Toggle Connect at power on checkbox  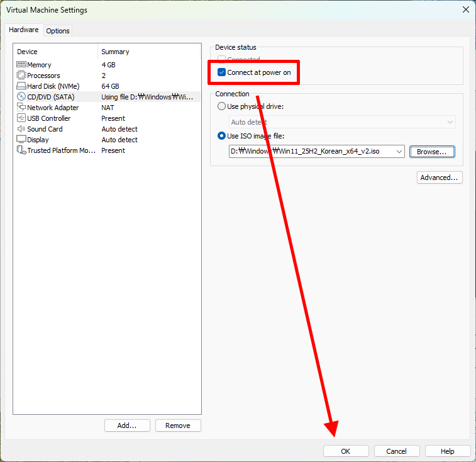[x=221, y=72]
